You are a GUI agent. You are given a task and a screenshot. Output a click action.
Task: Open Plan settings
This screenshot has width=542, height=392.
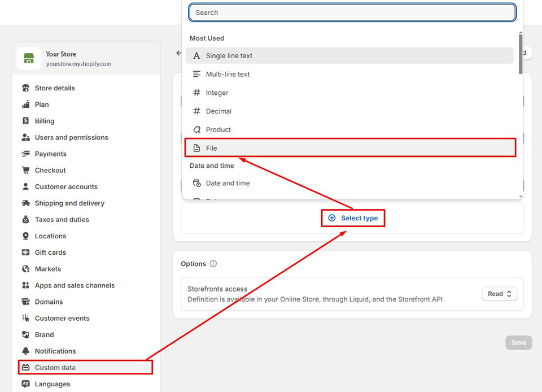point(42,104)
